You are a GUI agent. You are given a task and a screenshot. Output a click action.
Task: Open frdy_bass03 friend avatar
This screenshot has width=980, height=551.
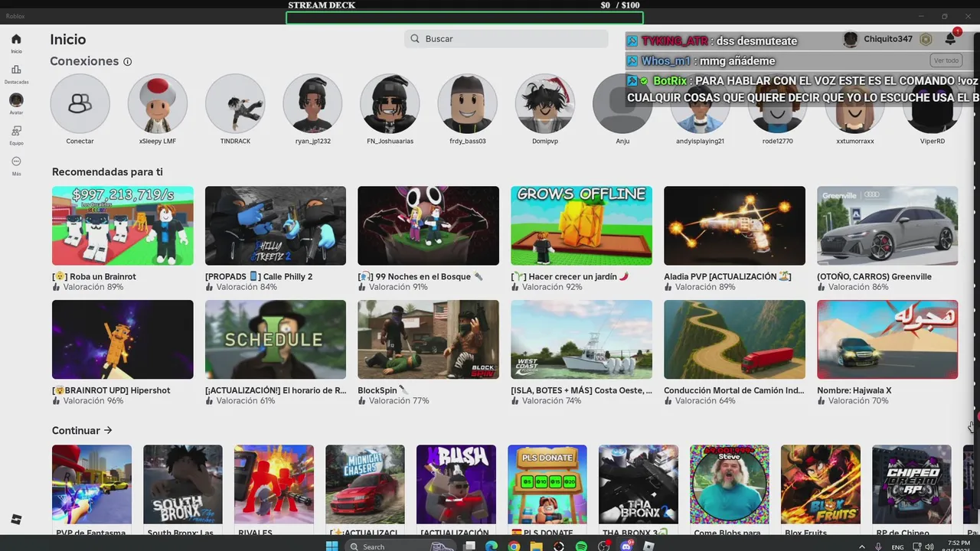tap(467, 103)
